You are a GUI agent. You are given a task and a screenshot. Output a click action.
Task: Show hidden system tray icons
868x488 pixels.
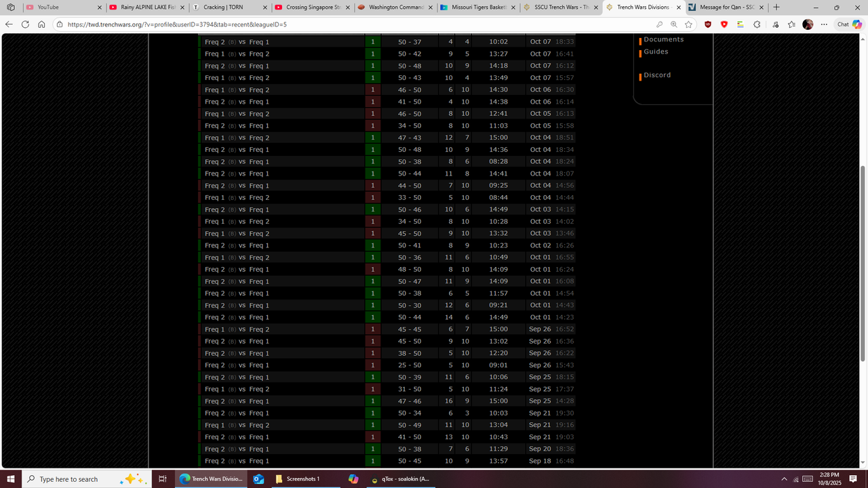(785, 479)
